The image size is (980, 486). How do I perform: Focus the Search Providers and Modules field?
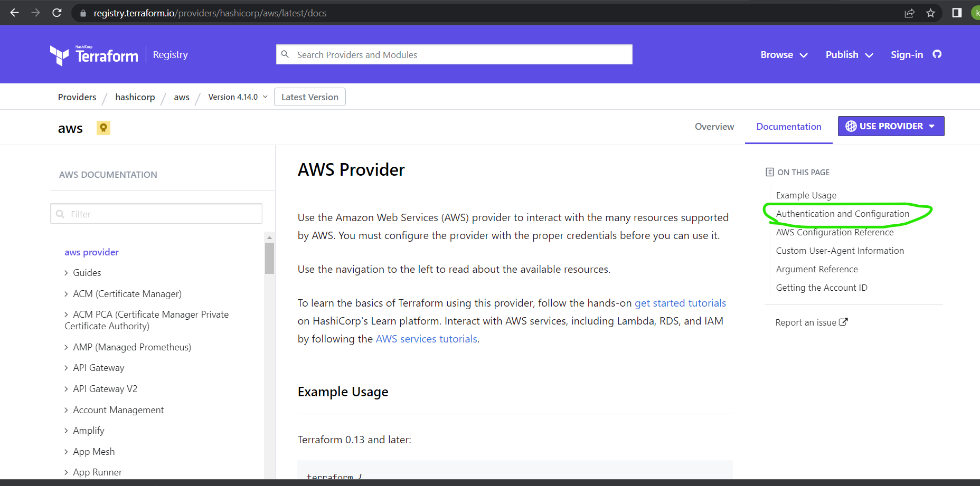454,55
